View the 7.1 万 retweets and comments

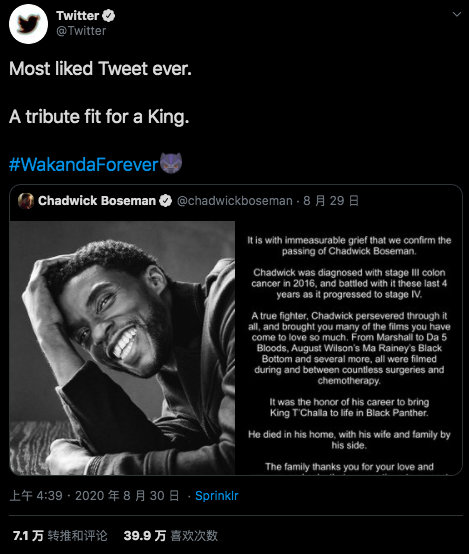60,536
